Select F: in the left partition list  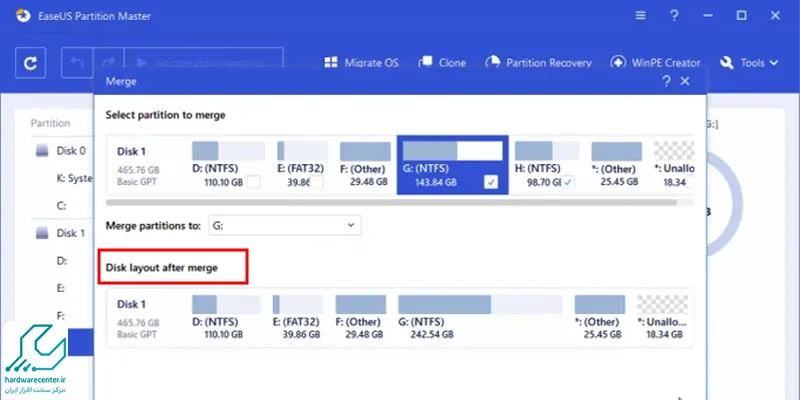(61, 316)
